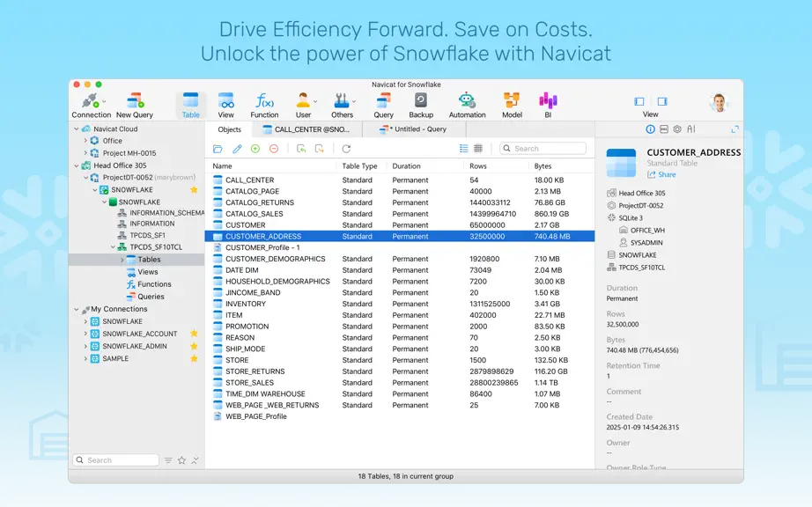Open the Model toolbar icon
Image resolution: width=812 pixels, height=507 pixels.
point(512,106)
